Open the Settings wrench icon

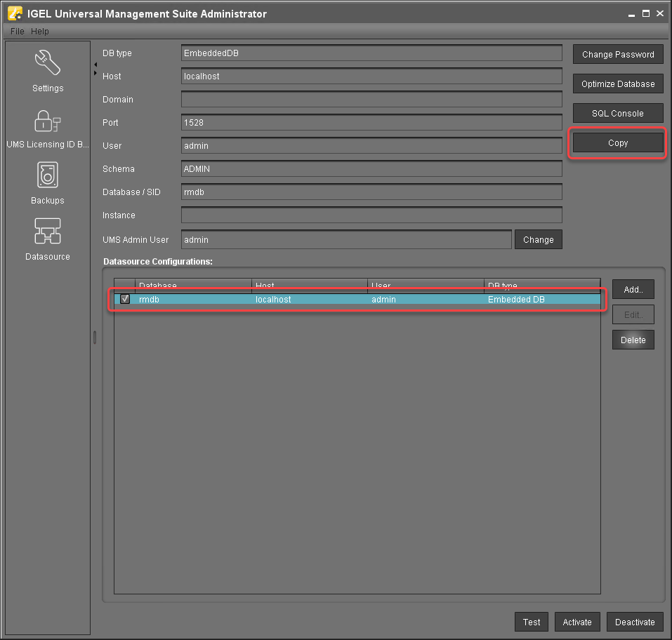[47, 63]
